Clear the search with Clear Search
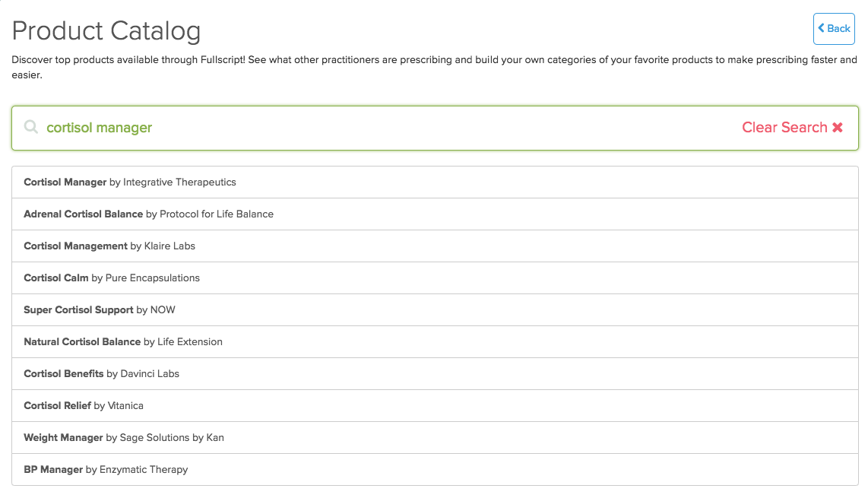This screenshot has width=868, height=498. pos(792,128)
